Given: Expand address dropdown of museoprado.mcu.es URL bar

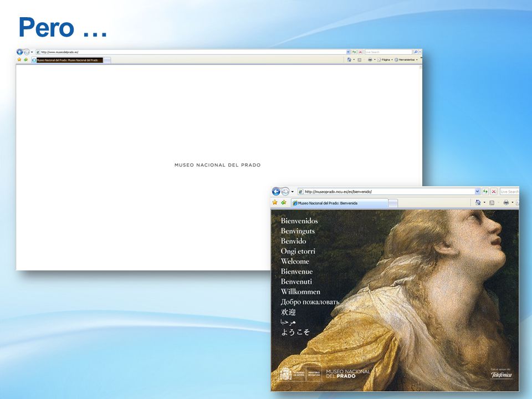Looking at the screenshot, I should 477,192.
